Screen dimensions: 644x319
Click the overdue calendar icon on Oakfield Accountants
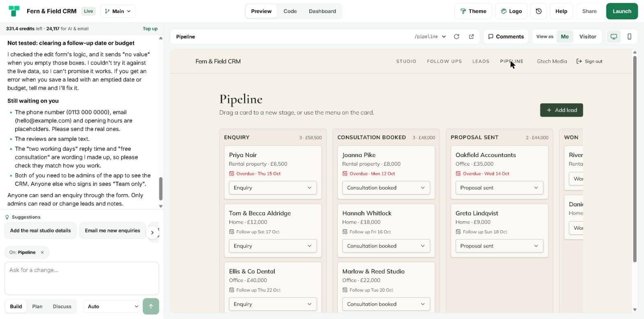pos(458,173)
